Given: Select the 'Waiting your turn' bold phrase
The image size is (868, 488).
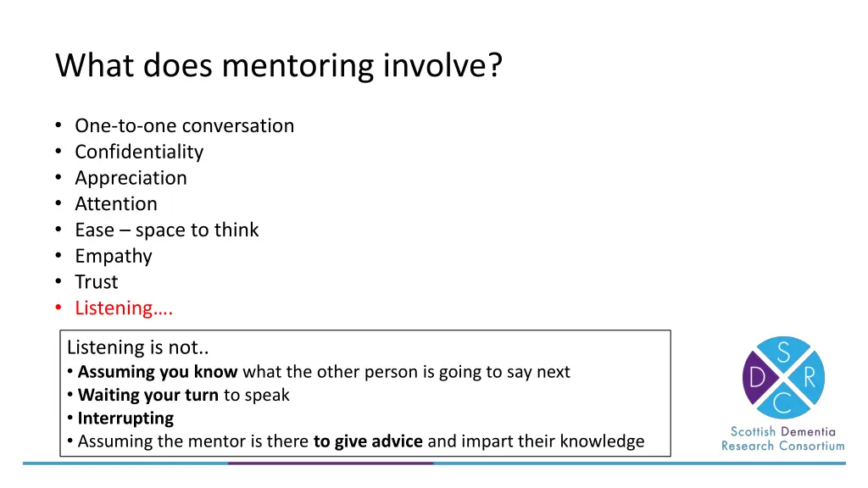Looking at the screenshot, I should click(148, 395).
